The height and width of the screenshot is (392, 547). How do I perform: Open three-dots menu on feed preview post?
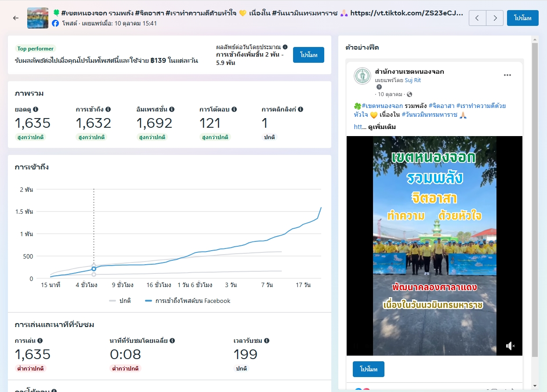(507, 75)
